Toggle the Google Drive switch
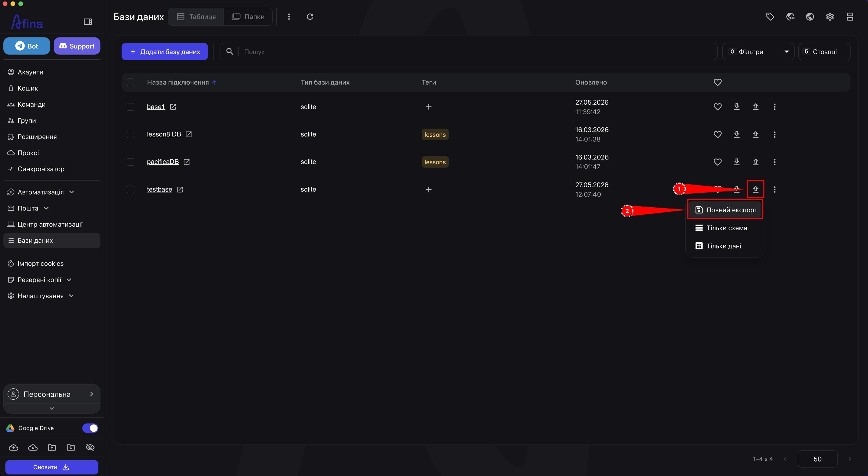 90,428
